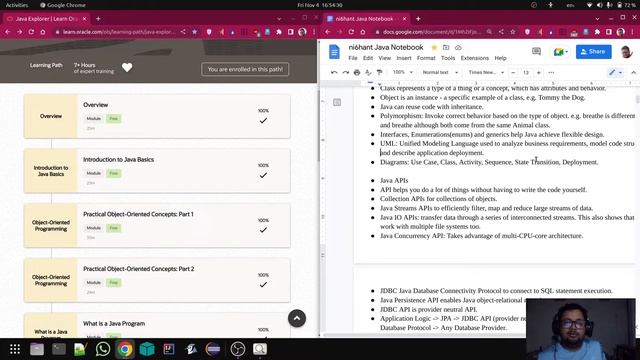Select the paint format tool

(380, 72)
